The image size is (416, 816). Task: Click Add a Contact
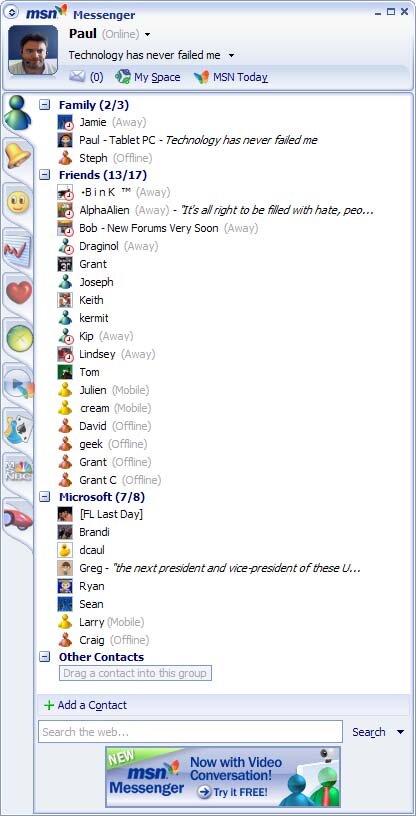(86, 705)
